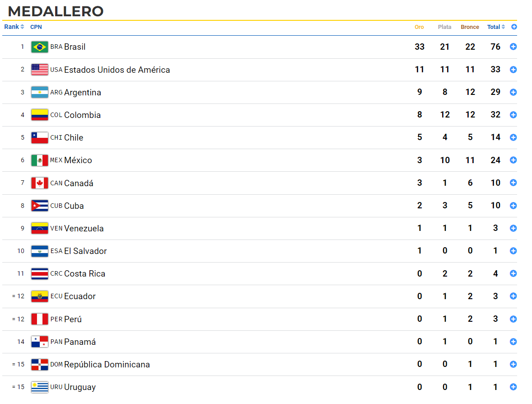Select the Oro column header

tap(419, 27)
